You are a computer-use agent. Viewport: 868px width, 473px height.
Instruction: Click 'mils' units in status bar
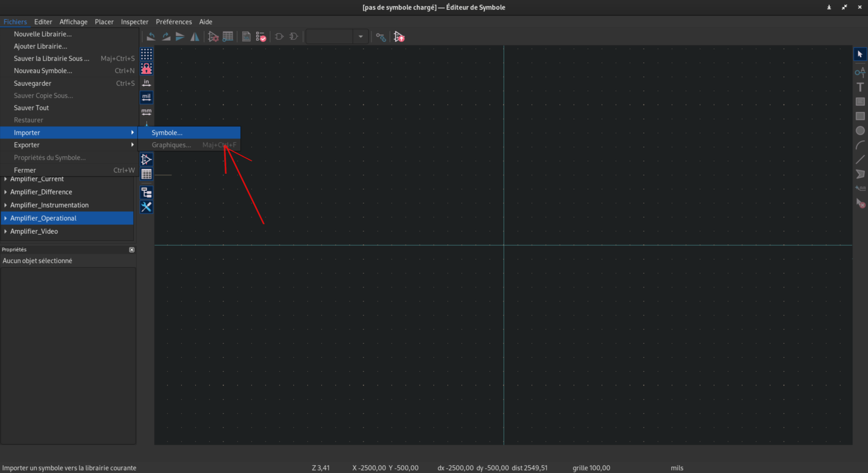(x=677, y=468)
